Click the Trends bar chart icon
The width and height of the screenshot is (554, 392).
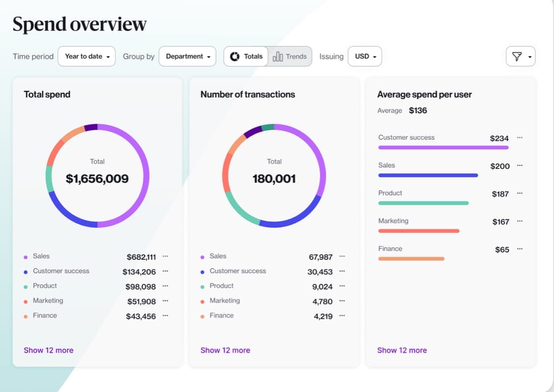click(278, 57)
